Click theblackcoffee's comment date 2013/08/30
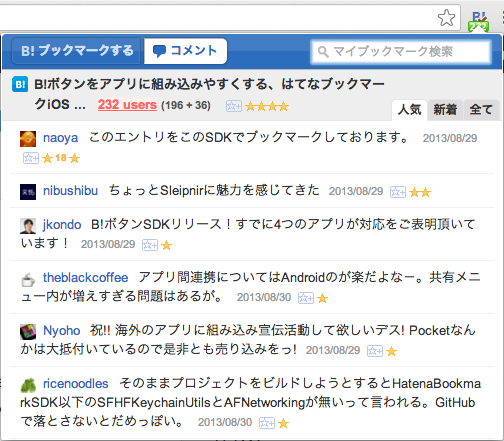Image resolution: width=504 pixels, height=441 pixels. [x=264, y=297]
